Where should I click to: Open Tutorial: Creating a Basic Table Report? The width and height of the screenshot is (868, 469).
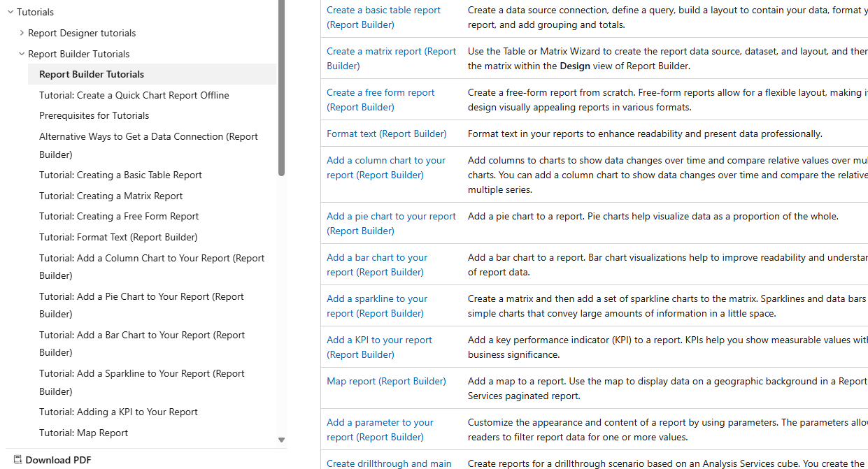[120, 175]
